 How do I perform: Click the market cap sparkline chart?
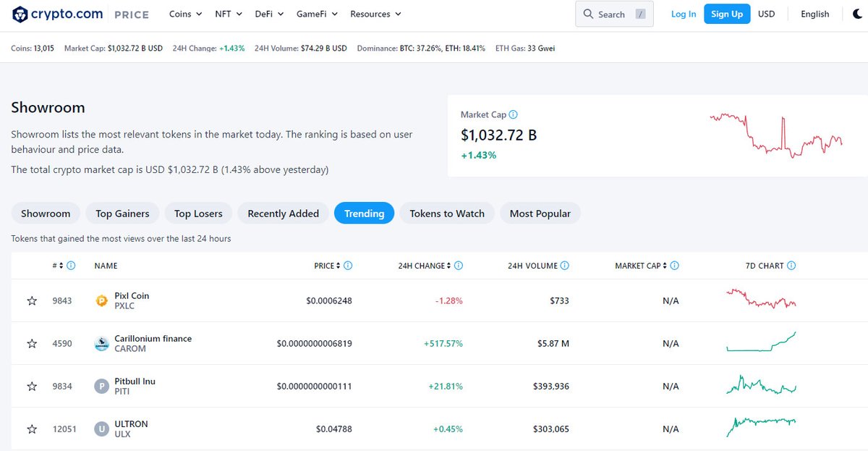coord(776,135)
